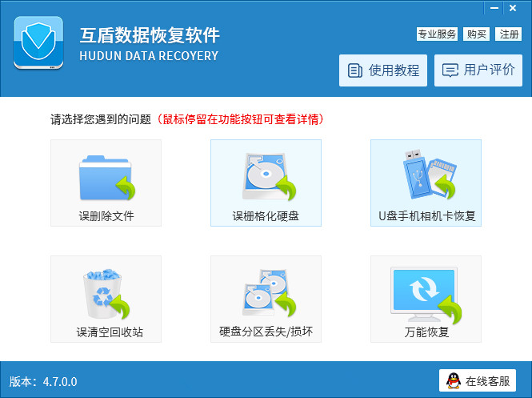The image size is (532, 398).
Task: Click the QQ penguin icon
Action: tap(454, 380)
